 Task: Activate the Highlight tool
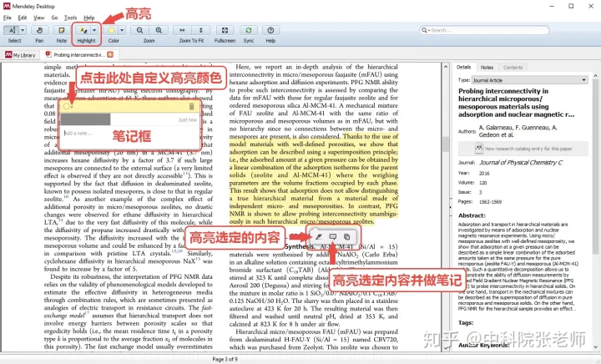83,30
